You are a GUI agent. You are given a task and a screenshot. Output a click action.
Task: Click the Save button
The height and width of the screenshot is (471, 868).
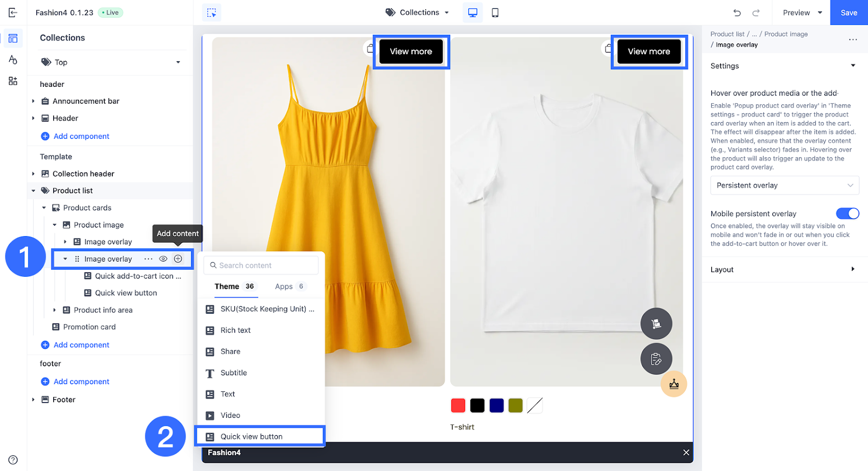[x=848, y=12]
